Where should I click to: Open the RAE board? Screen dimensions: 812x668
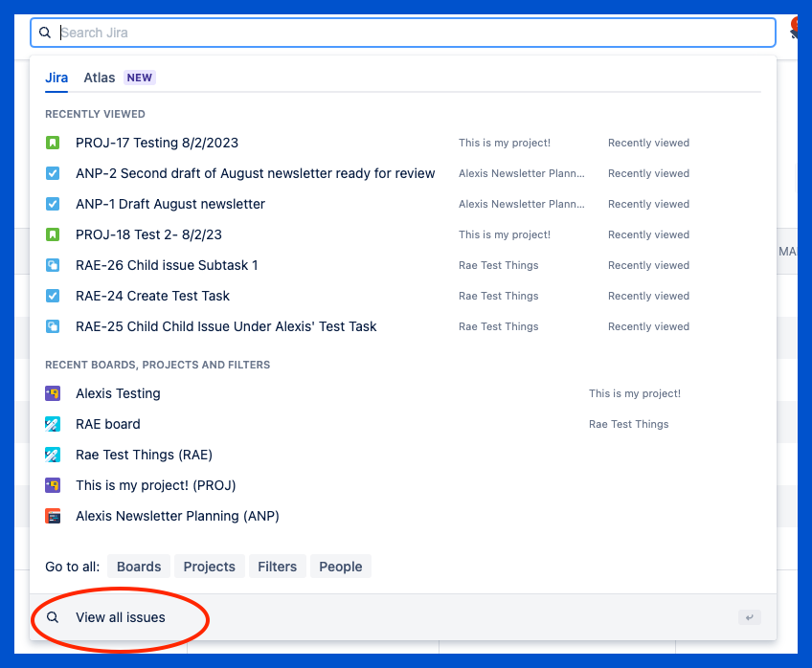click(x=107, y=424)
